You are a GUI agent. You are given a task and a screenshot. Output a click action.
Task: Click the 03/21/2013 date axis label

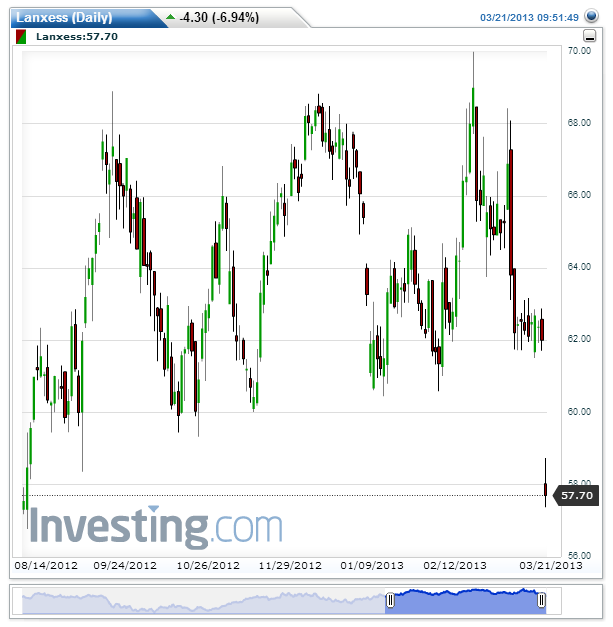(x=551, y=565)
